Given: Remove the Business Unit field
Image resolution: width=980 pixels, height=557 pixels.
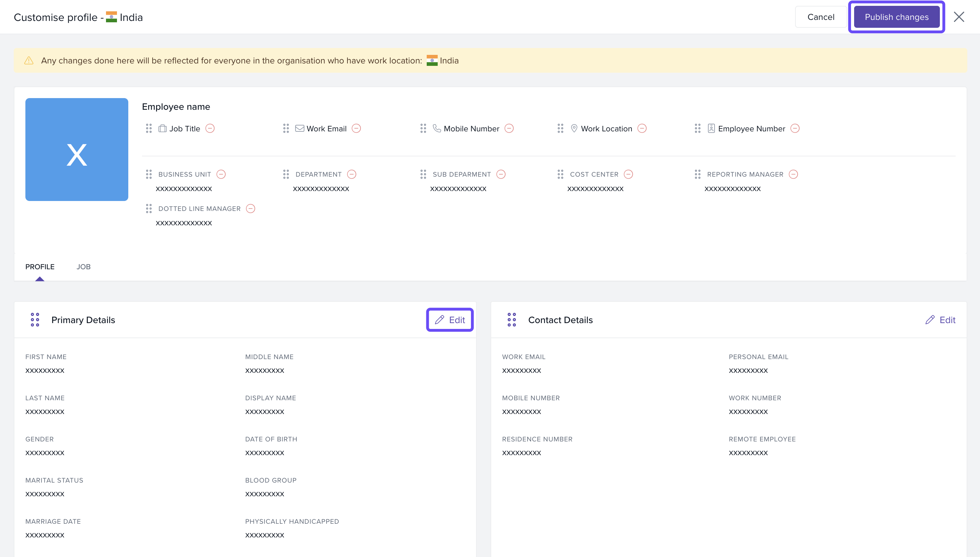Looking at the screenshot, I should pos(221,175).
